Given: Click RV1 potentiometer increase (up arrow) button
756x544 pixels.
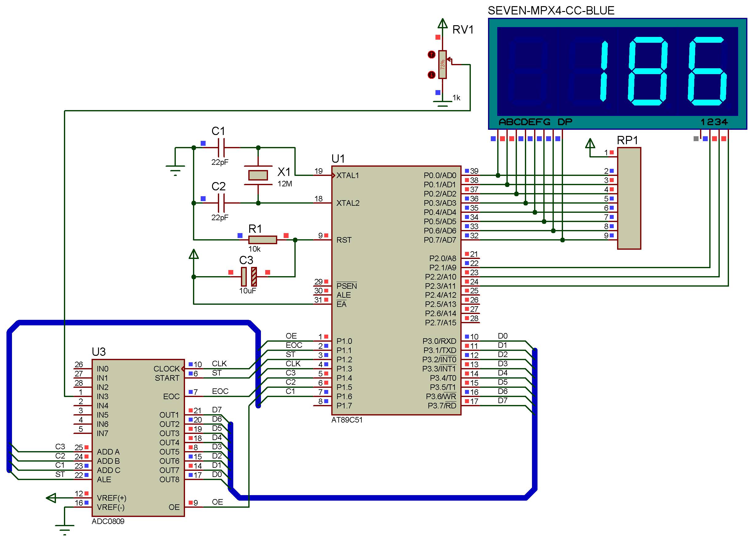Looking at the screenshot, I should coord(431,54).
